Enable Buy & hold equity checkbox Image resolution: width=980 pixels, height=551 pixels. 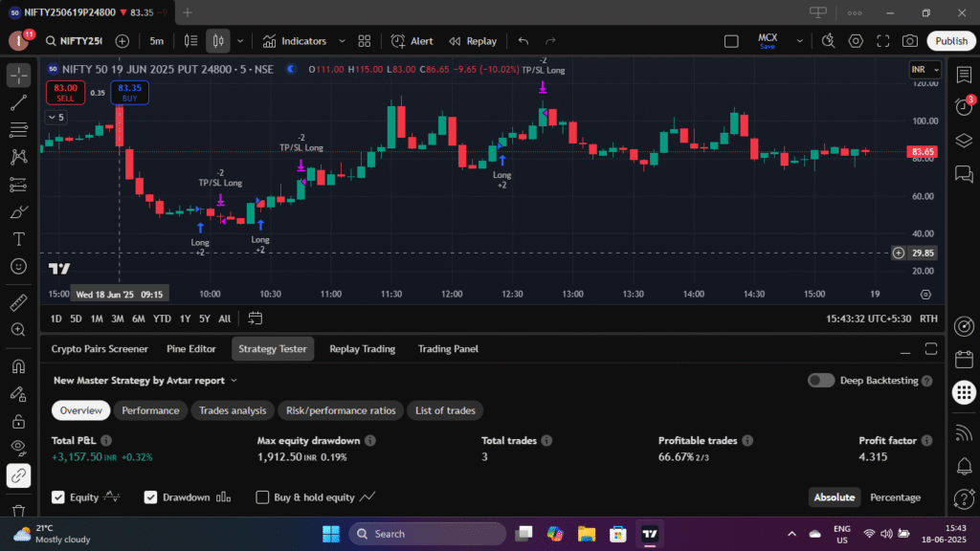tap(262, 497)
